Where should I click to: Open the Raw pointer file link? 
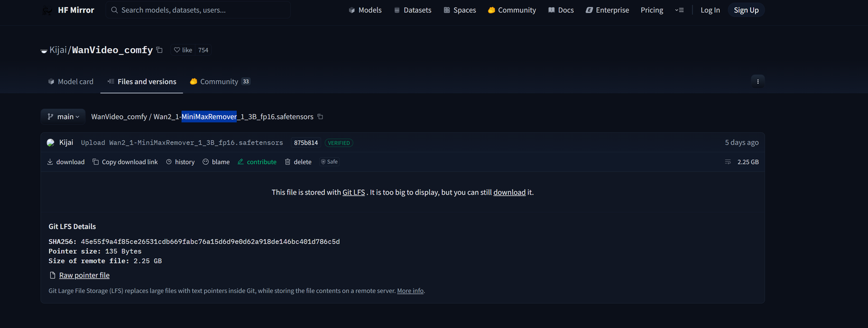[84, 276]
